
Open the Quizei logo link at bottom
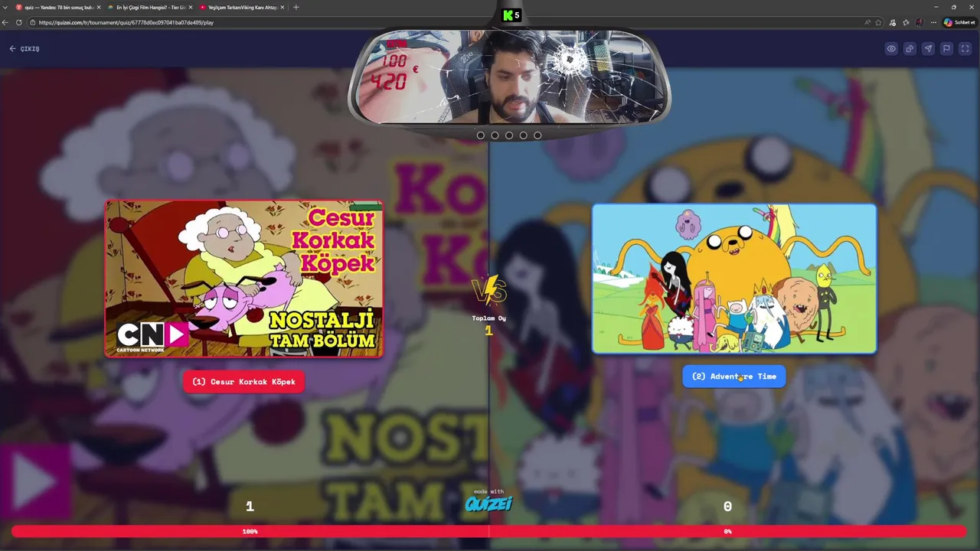pos(488,504)
